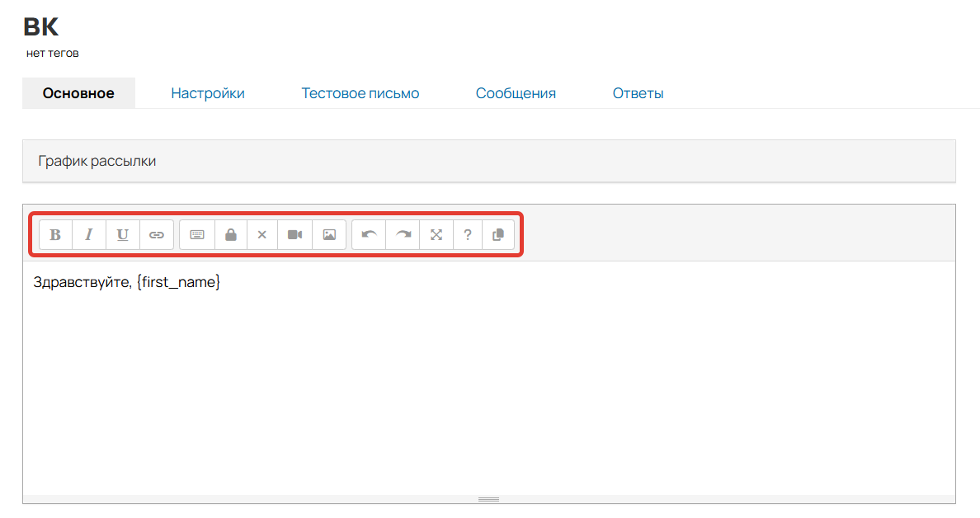Click the Здравствуйте, {first_name} text
The width and height of the screenshot is (980, 518).
[x=127, y=282]
